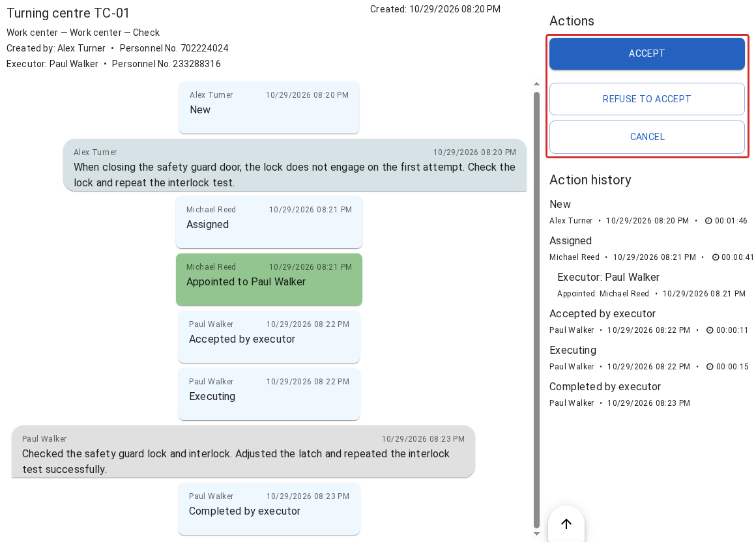
Task: Click the CANCEL button
Action: pos(647,137)
